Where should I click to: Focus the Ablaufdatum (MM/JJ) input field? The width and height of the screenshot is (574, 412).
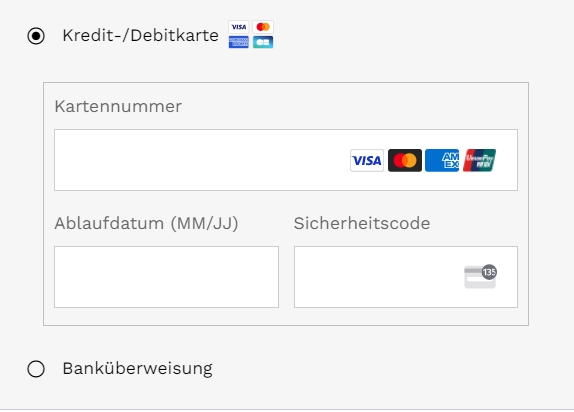[x=167, y=277]
